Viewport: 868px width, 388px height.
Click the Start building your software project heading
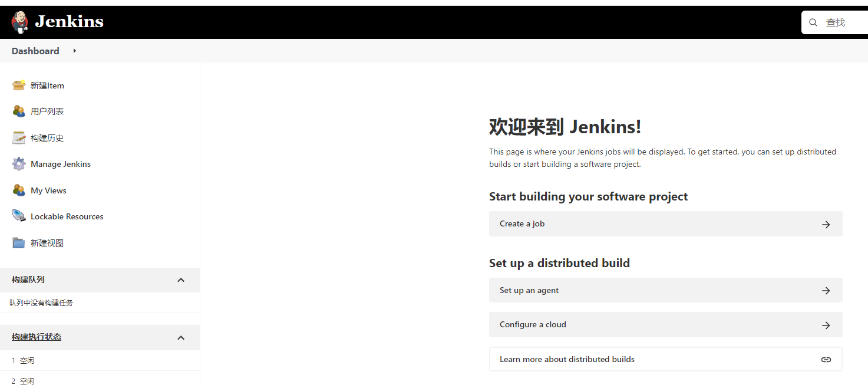coord(589,196)
